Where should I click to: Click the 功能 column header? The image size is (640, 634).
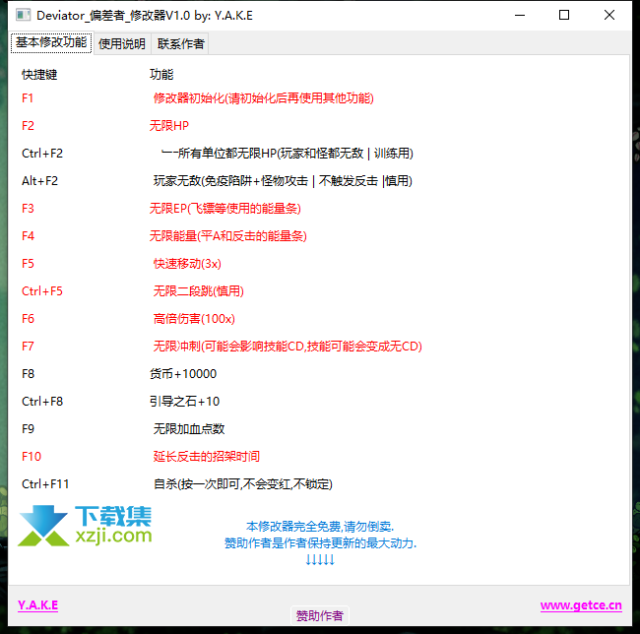[161, 75]
